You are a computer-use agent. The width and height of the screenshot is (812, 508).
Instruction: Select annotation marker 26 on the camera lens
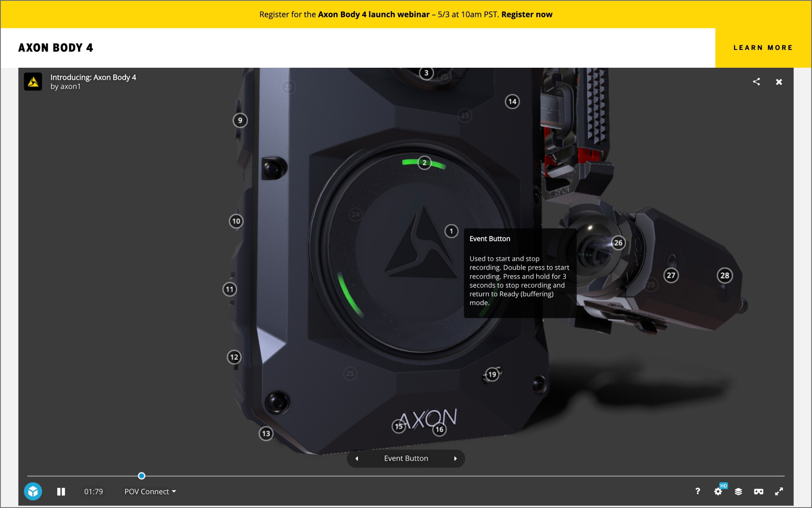tap(618, 243)
